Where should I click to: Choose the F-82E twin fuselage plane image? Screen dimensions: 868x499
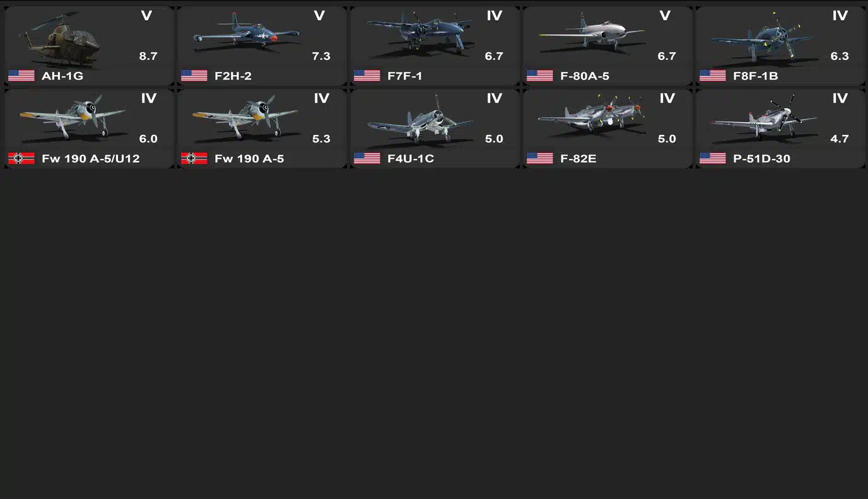click(x=592, y=113)
